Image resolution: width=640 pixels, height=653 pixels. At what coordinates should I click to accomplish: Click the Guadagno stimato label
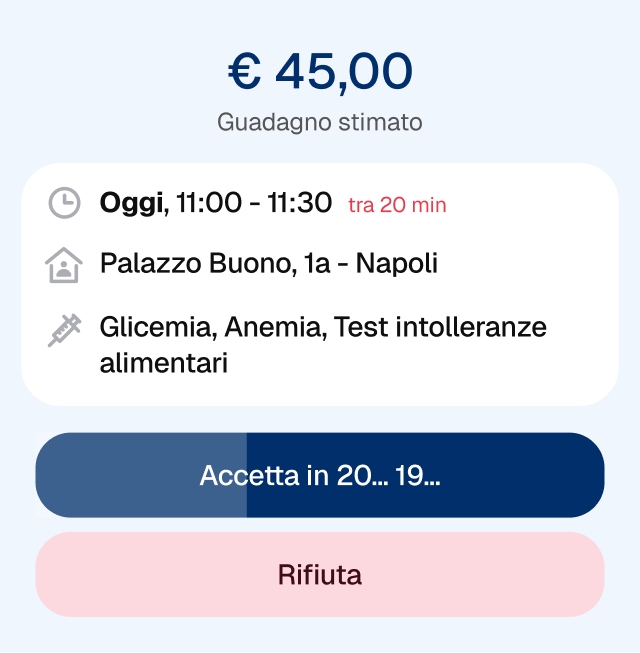coord(320,122)
